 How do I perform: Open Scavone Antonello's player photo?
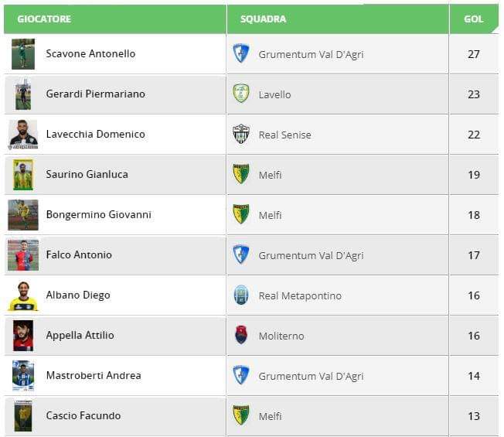(23, 53)
